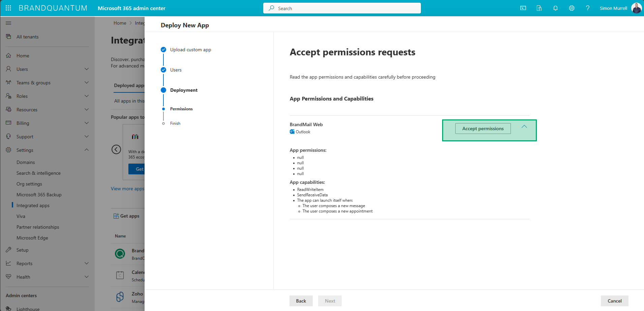Click the Users person icon in sidebar
644x311 pixels.
click(x=8, y=69)
